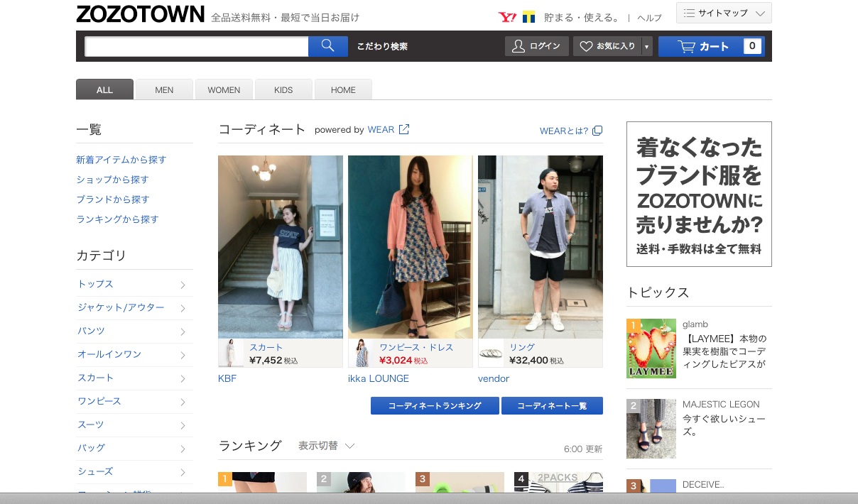The width and height of the screenshot is (858, 504).
Task: Click the ブランド服を売りませんか banner
Action: [699, 194]
